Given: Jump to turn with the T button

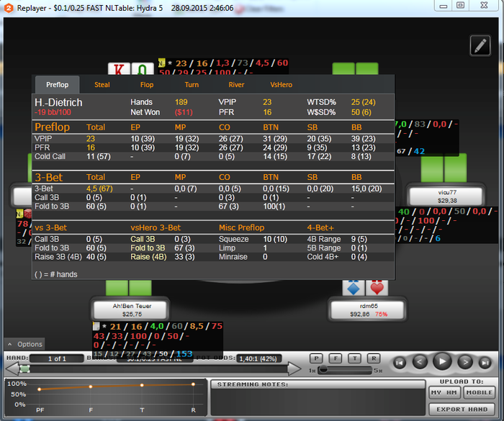Looking at the screenshot, I should pyautogui.click(x=355, y=358).
